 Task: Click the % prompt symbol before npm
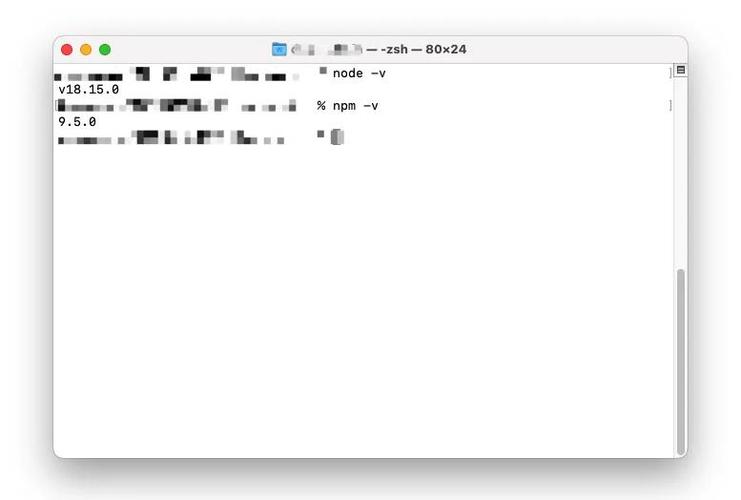(321, 105)
